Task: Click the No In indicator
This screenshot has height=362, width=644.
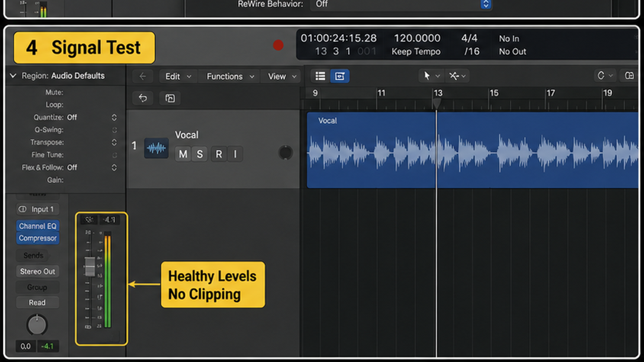Action: pos(509,39)
